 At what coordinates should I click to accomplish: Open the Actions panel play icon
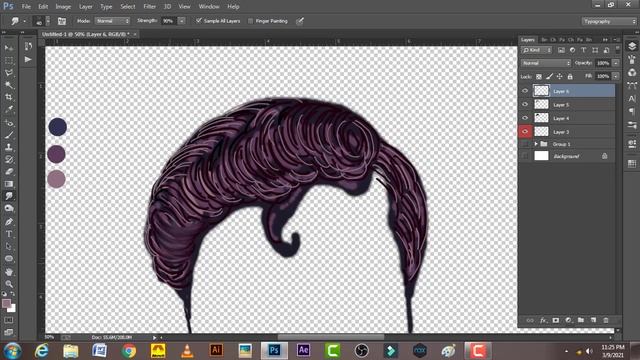(28, 60)
